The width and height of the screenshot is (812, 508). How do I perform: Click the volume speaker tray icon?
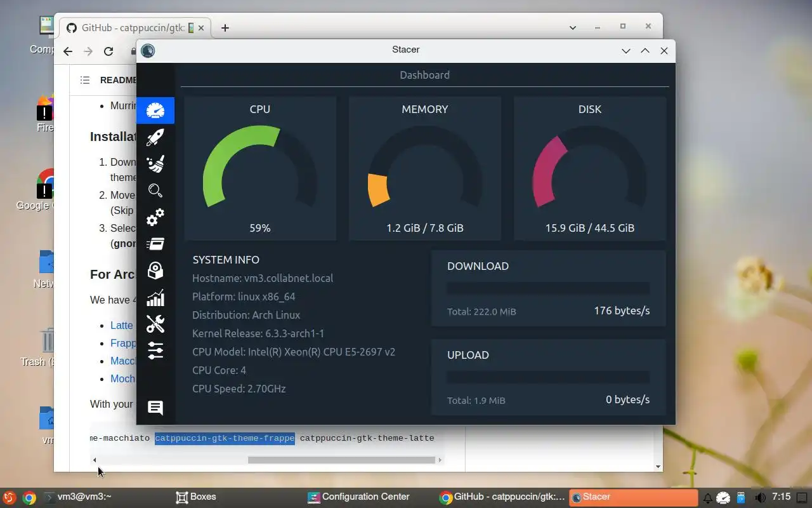760,497
